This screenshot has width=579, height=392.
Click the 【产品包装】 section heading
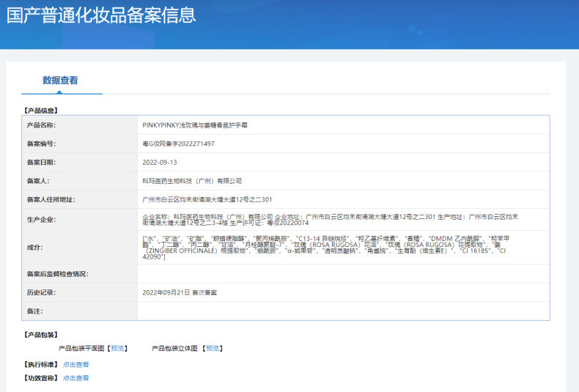tap(41, 335)
